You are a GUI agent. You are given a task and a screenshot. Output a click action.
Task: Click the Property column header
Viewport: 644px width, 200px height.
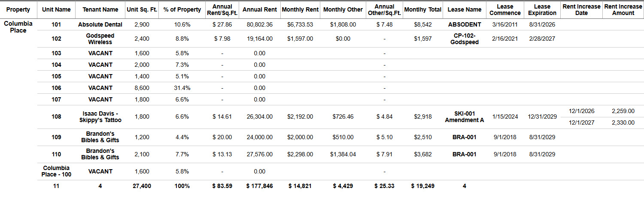18,9
